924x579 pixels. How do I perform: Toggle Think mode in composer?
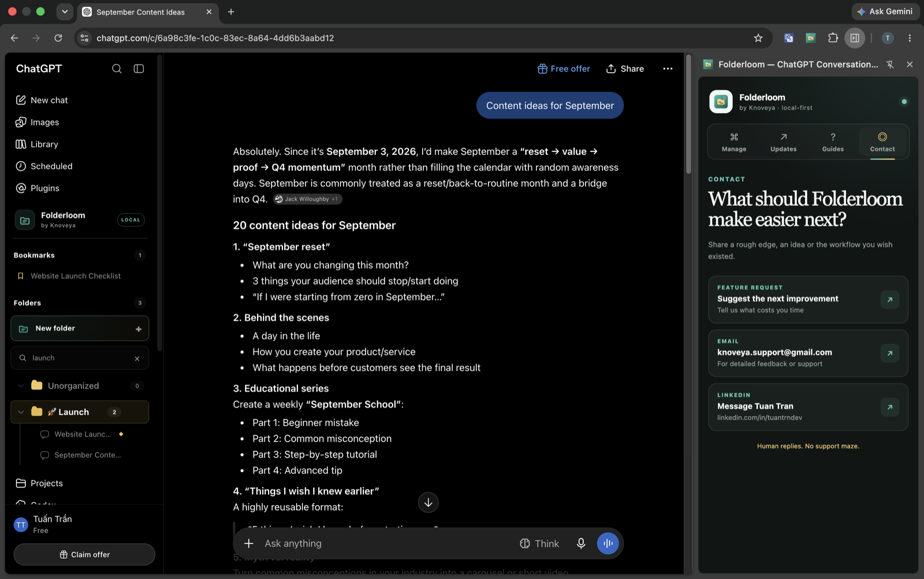pyautogui.click(x=539, y=543)
